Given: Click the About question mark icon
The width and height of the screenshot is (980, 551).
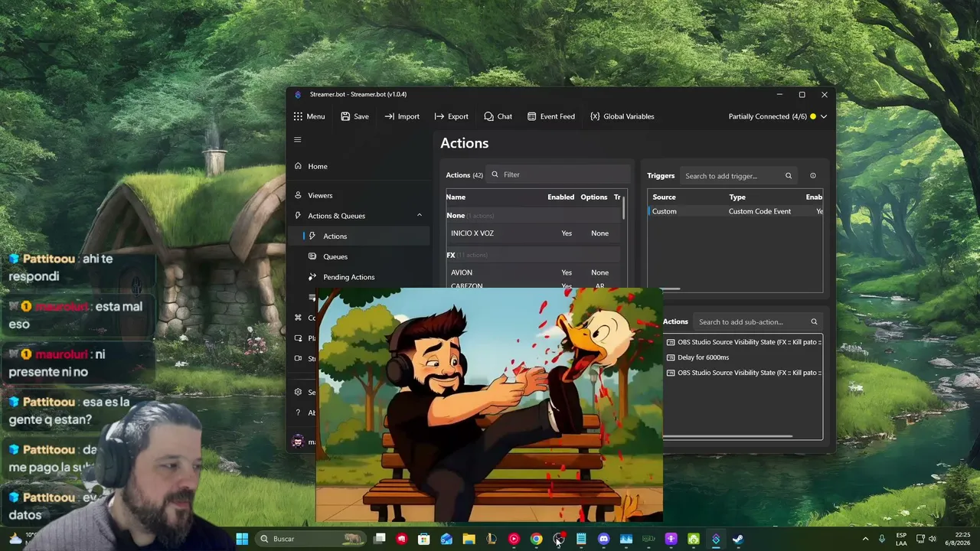Looking at the screenshot, I should (x=298, y=412).
